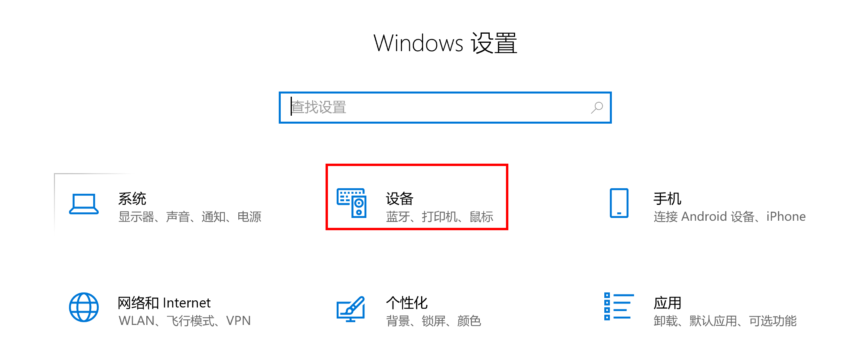
Task: Click the paintbrush monitor 个性化 icon
Action: tap(351, 309)
